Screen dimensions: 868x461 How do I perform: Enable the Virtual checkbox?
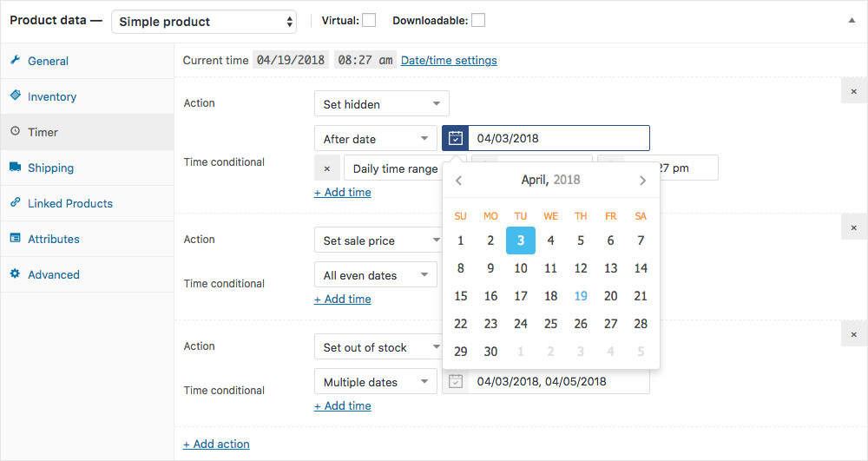click(369, 20)
